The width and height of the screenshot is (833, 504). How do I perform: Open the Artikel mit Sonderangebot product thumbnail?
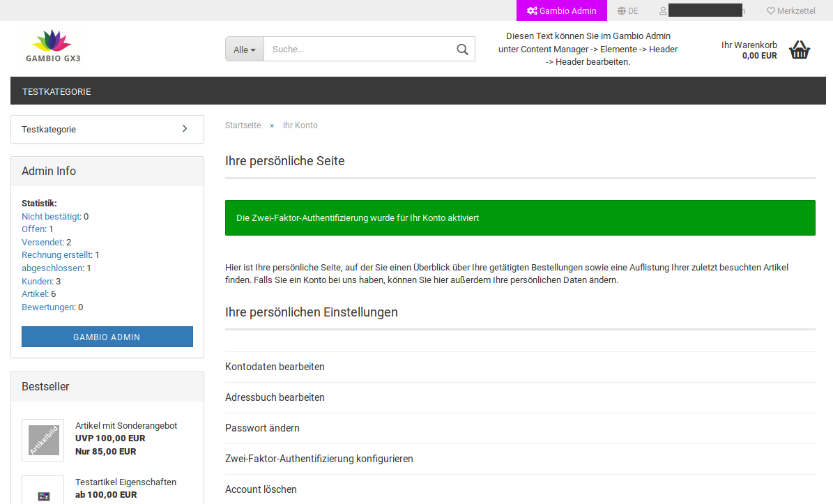pos(43,440)
